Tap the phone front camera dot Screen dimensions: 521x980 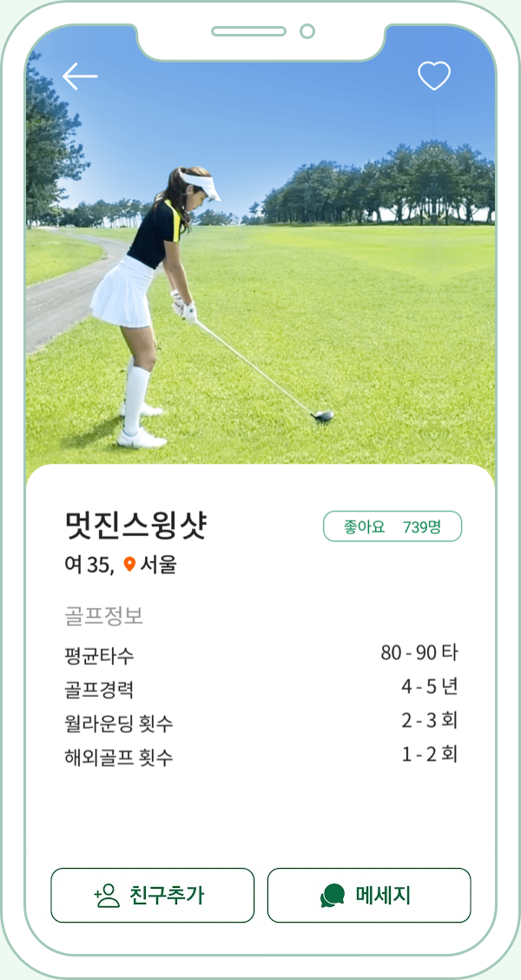point(307,31)
